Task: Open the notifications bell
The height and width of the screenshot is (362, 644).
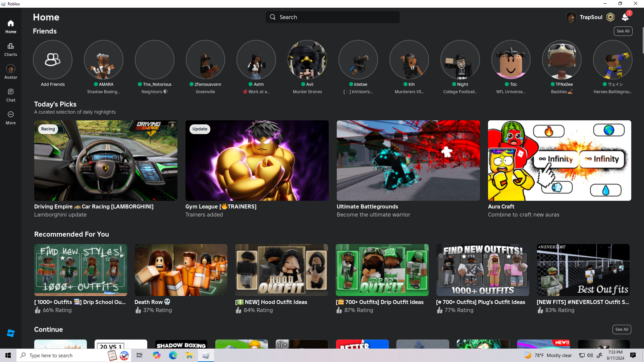Action: [625, 17]
